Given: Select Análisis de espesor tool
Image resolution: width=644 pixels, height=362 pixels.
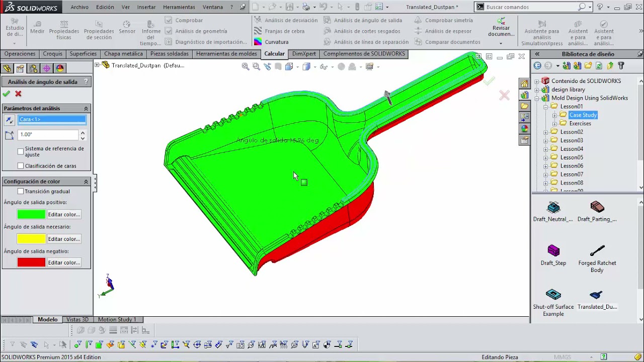Looking at the screenshot, I should 443,31.
